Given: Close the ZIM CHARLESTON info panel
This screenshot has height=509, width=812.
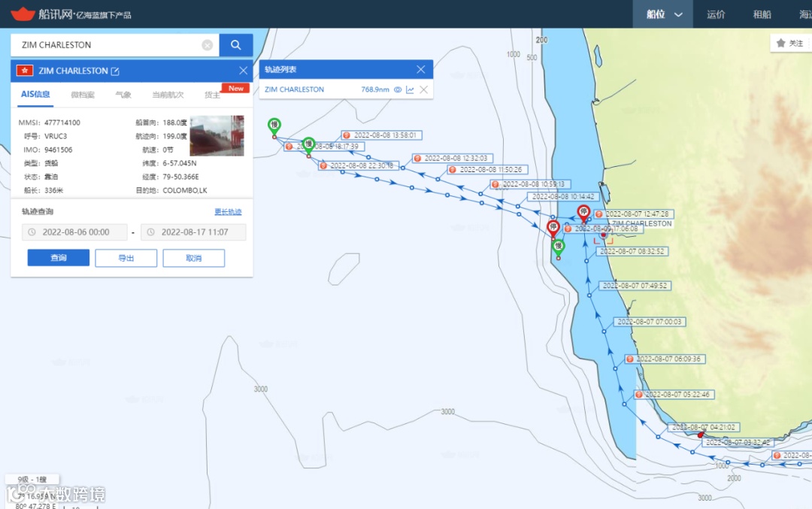Looking at the screenshot, I should 244,71.
